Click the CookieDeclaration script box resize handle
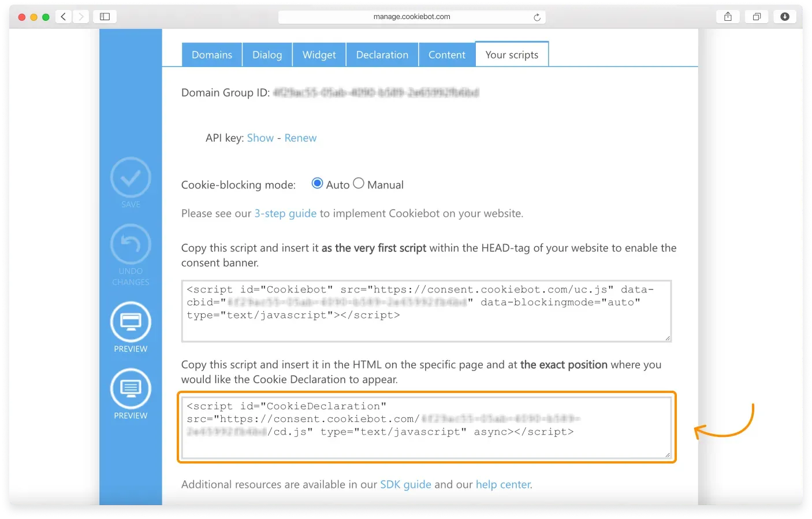 click(x=668, y=455)
